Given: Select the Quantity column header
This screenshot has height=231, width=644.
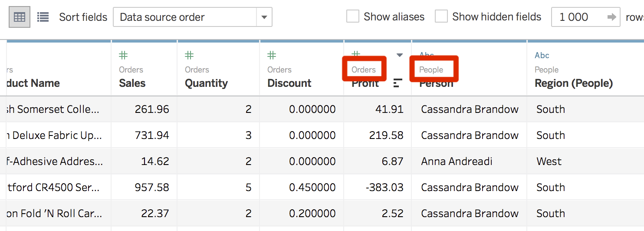Looking at the screenshot, I should click(x=206, y=83).
